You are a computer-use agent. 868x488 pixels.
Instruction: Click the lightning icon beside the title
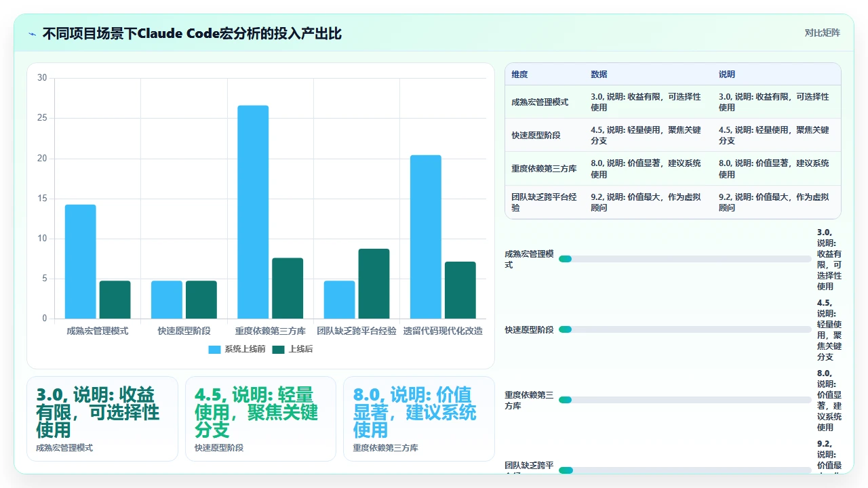(x=32, y=33)
